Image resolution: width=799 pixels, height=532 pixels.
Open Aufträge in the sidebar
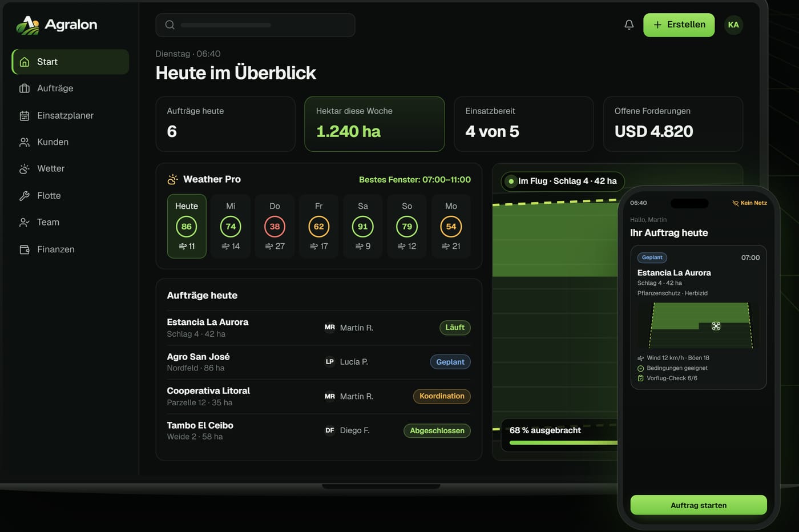tap(71, 88)
